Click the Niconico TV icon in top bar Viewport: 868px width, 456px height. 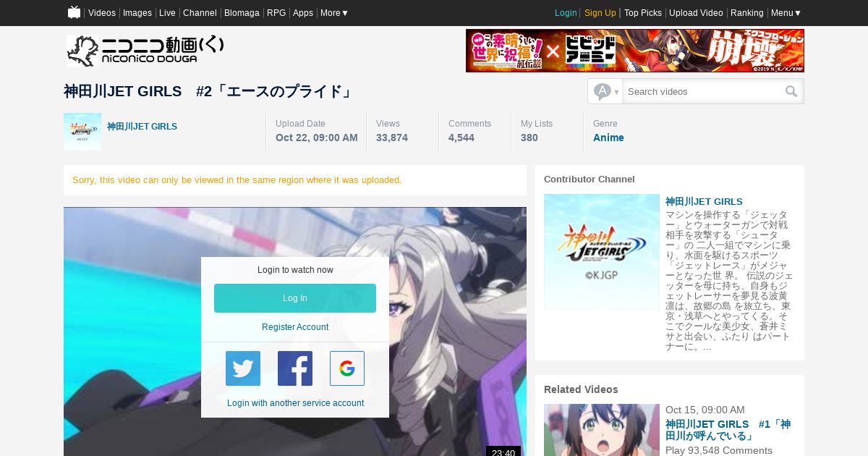pos(74,12)
